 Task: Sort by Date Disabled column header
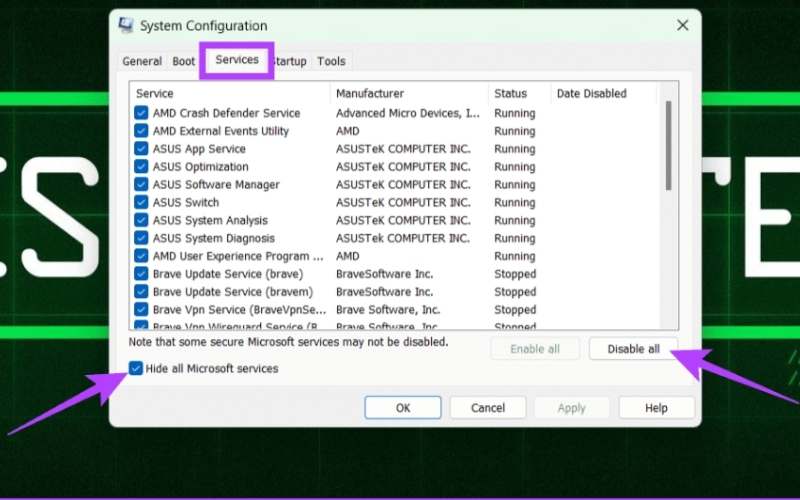604,93
